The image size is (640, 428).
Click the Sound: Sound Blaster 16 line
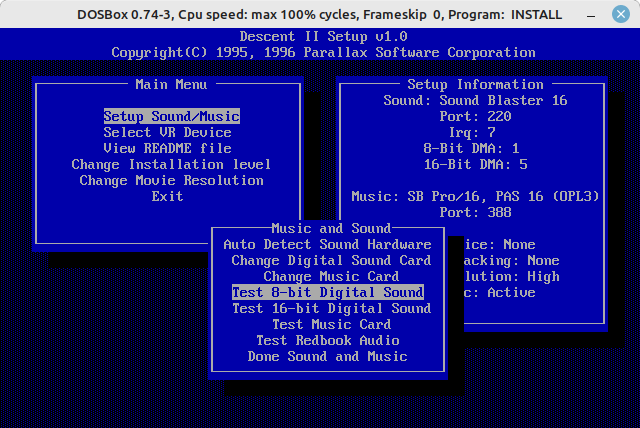point(475,100)
